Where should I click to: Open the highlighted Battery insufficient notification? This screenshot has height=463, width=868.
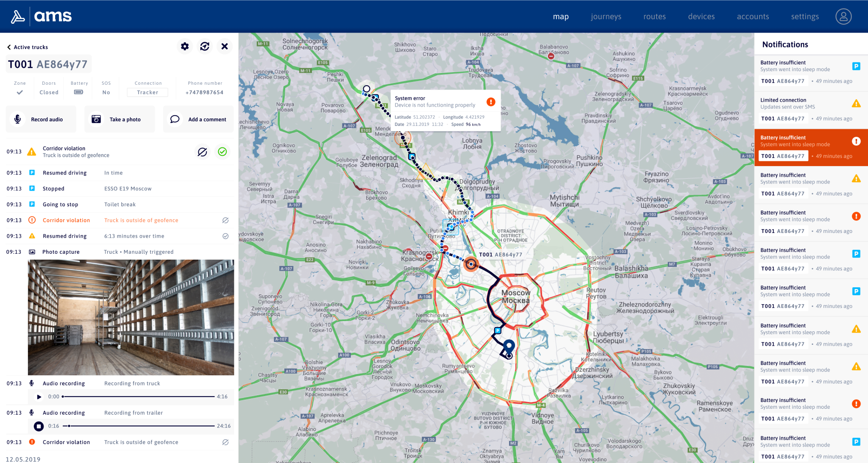click(811, 147)
